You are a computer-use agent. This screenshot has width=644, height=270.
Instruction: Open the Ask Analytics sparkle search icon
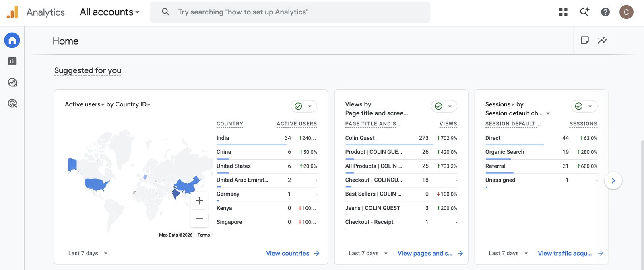(x=584, y=12)
